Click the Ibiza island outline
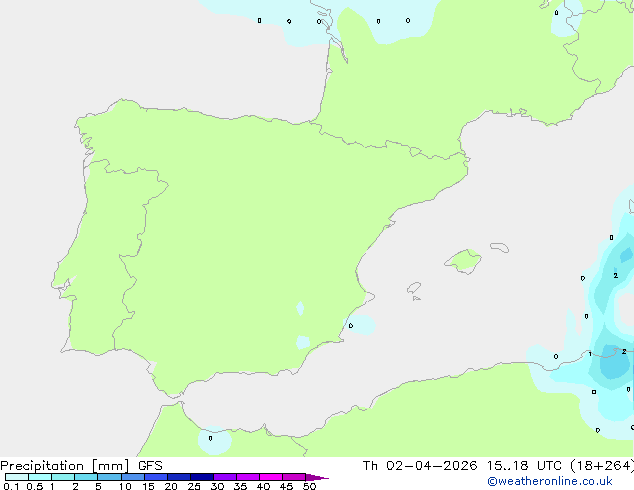The image size is (634, 490). pos(414,288)
